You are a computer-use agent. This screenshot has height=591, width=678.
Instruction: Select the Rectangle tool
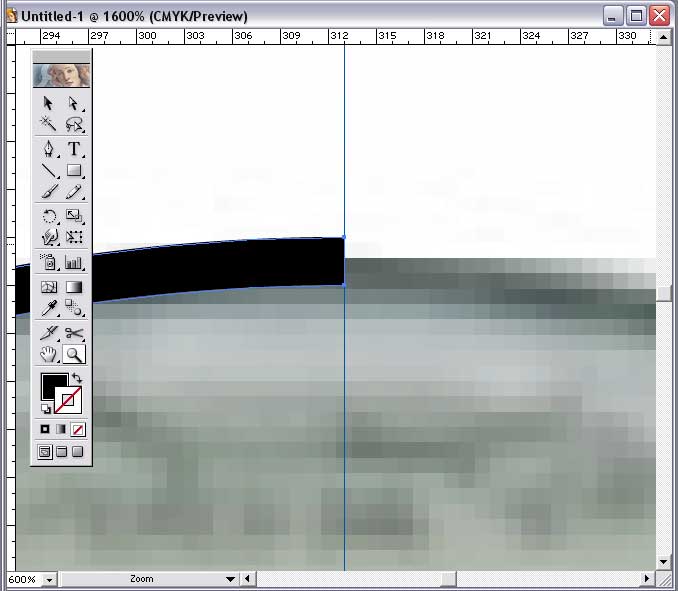(74, 170)
